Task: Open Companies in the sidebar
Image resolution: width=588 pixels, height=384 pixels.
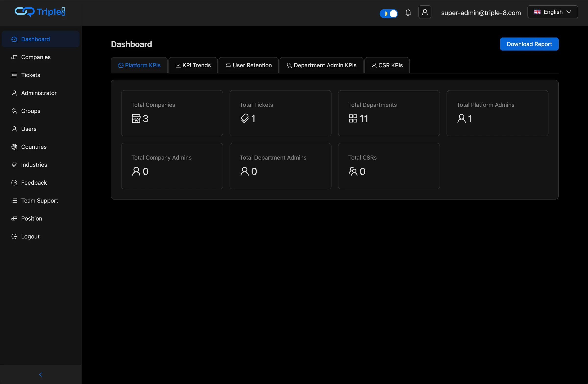Action: point(40,57)
